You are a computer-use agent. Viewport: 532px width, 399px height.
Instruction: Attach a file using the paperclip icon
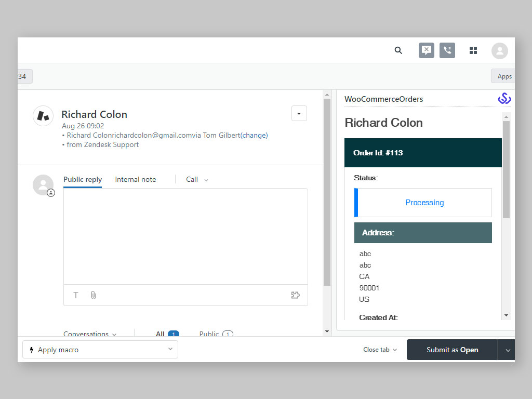[93, 295]
